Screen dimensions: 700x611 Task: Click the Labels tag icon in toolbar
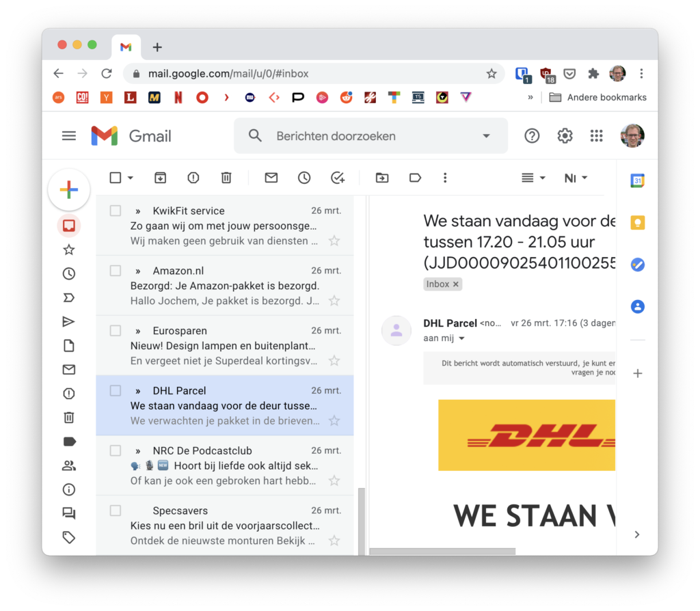click(x=415, y=178)
